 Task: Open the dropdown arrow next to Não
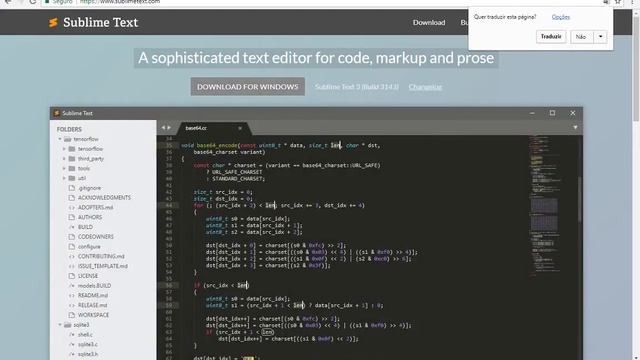click(600, 37)
